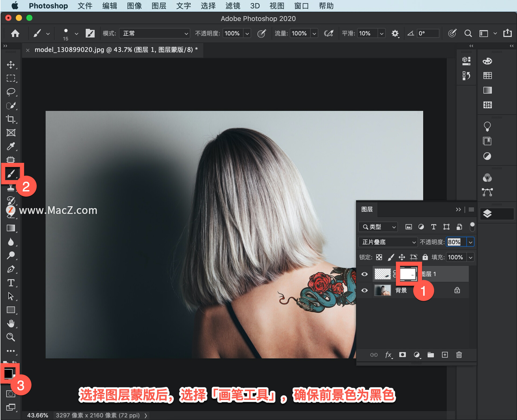Viewport: 517px width, 420px height.
Task: Select the Eyedropper tool
Action: pyautogui.click(x=11, y=146)
